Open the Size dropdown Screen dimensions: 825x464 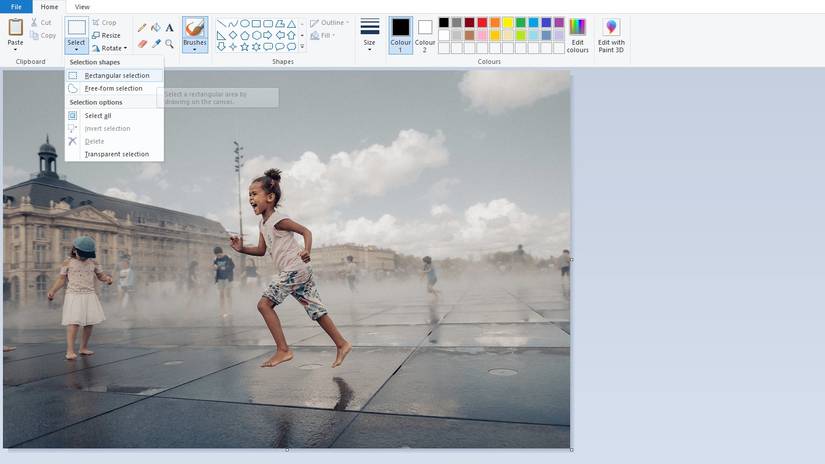point(370,35)
